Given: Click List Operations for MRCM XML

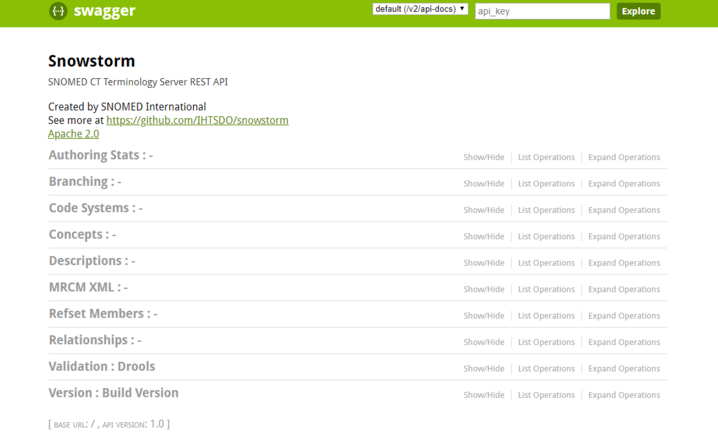Looking at the screenshot, I should point(546,289).
